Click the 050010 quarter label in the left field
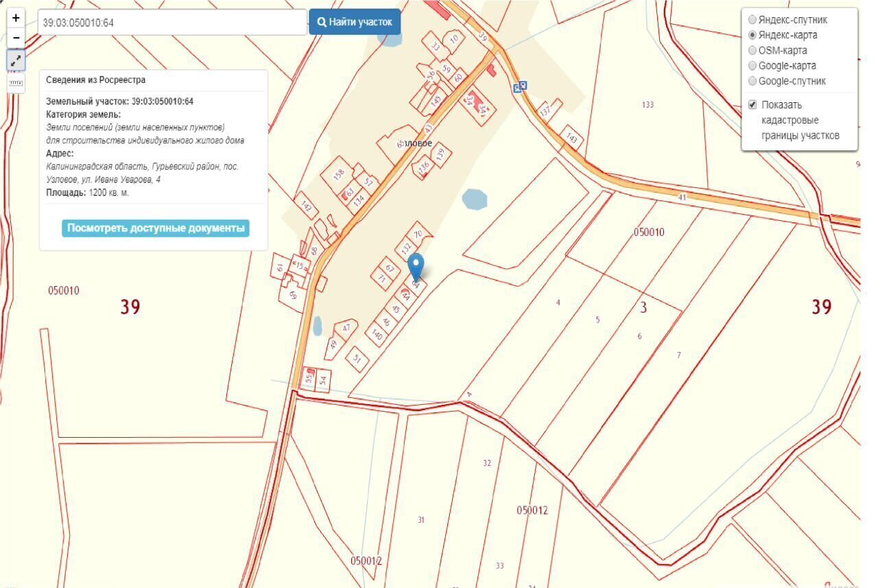The image size is (878, 588). 64,291
